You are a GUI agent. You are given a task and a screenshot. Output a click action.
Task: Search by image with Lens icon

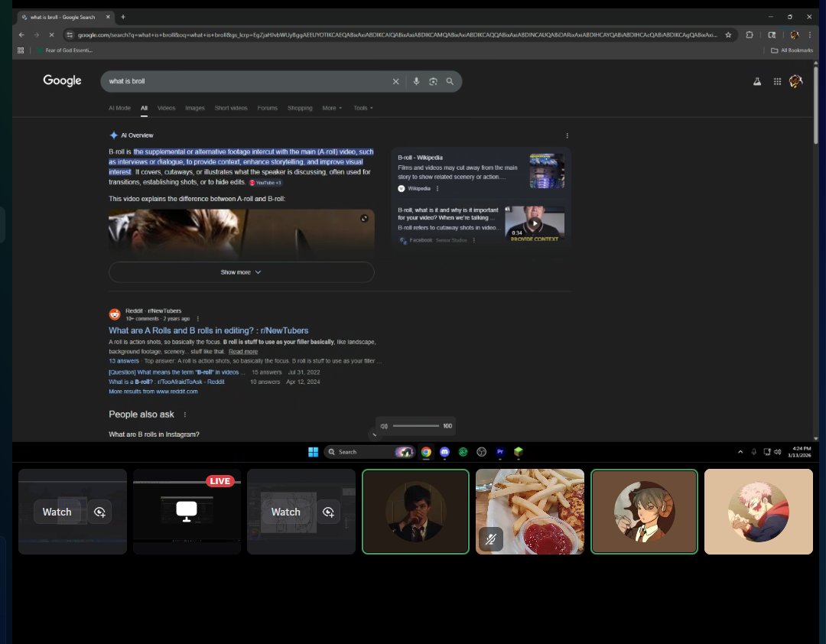[x=433, y=81]
